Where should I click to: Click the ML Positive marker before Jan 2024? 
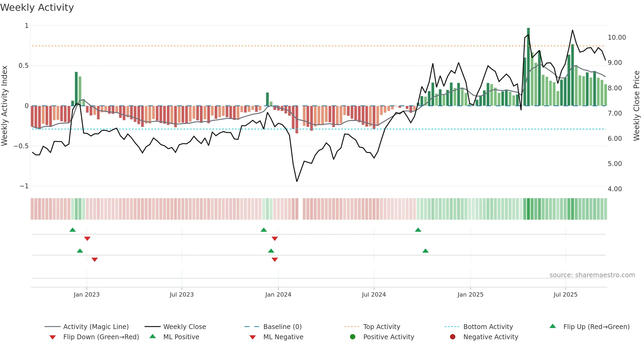pos(271,251)
